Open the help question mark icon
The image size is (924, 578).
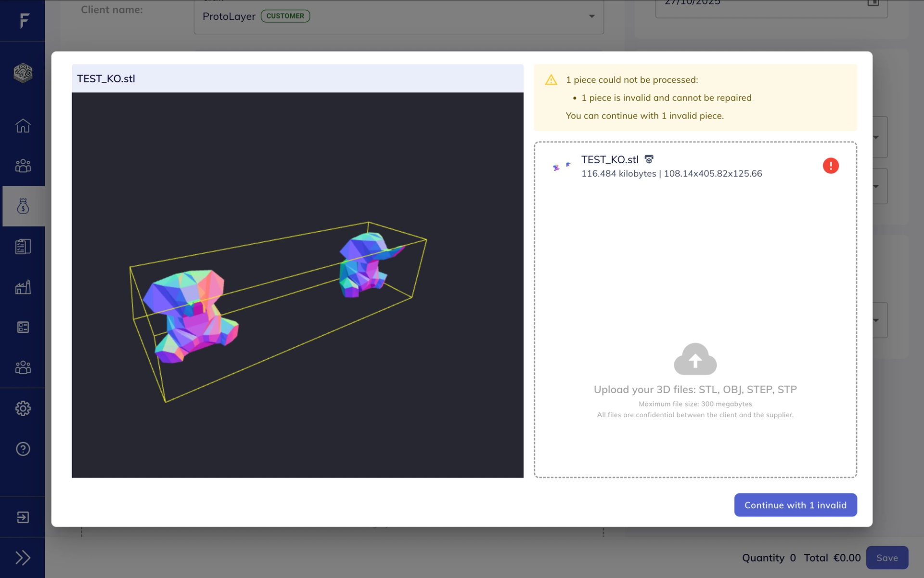[x=23, y=449]
